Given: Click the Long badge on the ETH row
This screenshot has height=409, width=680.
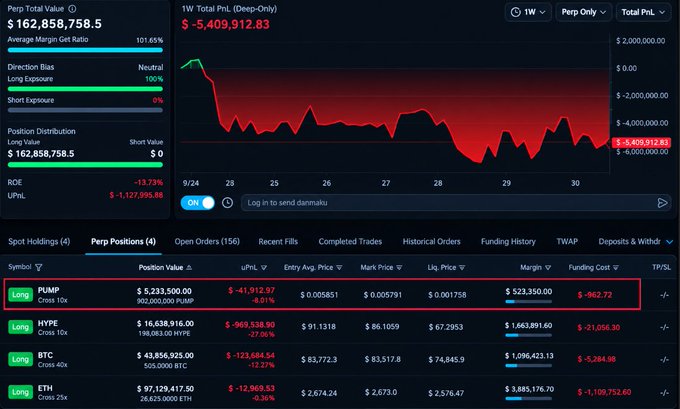Looking at the screenshot, I should [20, 392].
